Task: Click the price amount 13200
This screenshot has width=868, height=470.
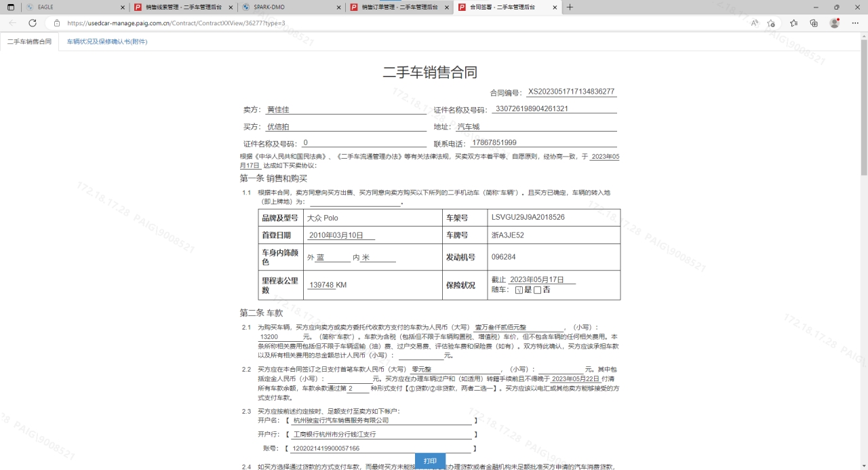Action: (x=279, y=337)
